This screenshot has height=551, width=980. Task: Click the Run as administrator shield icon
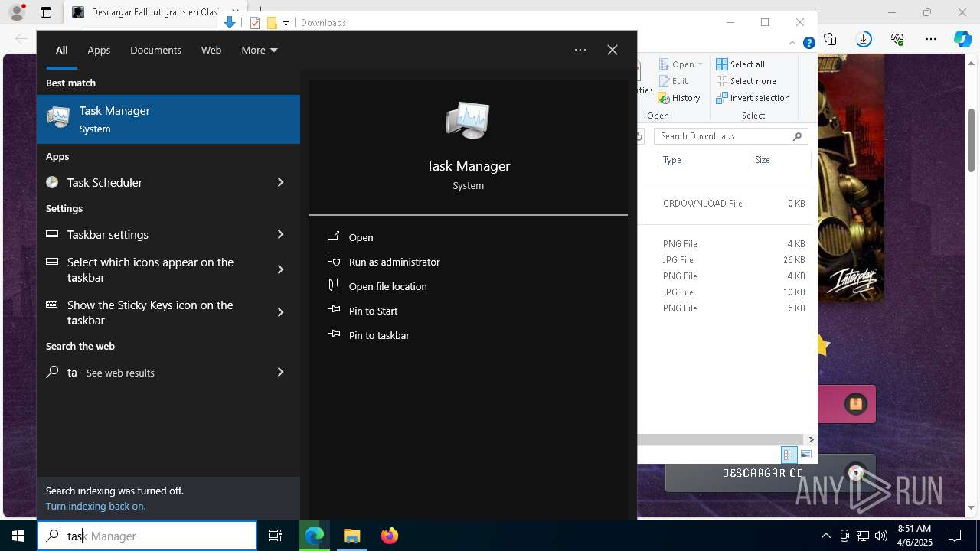[333, 261]
